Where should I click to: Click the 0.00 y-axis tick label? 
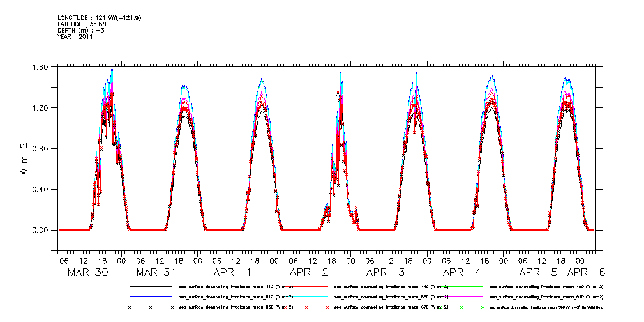[39, 230]
